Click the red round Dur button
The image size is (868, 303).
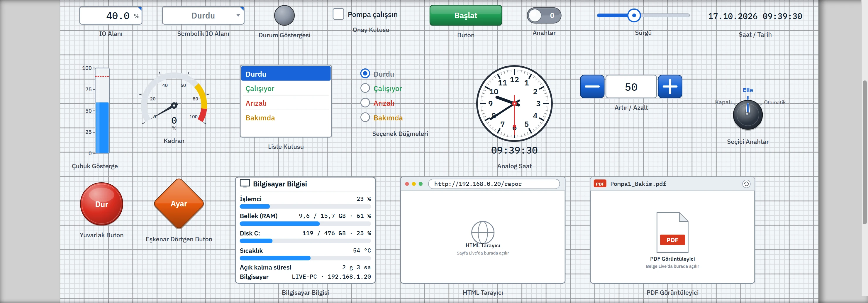tap(101, 204)
